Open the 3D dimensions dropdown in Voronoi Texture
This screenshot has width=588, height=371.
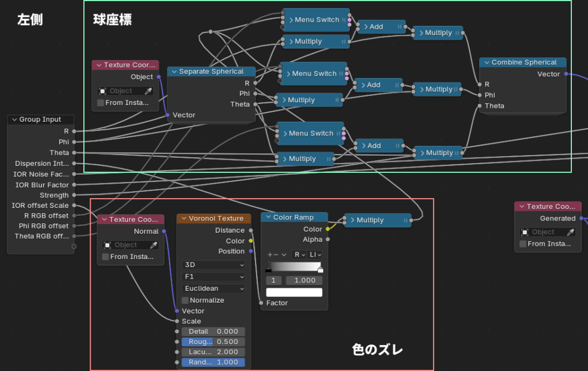click(x=214, y=265)
